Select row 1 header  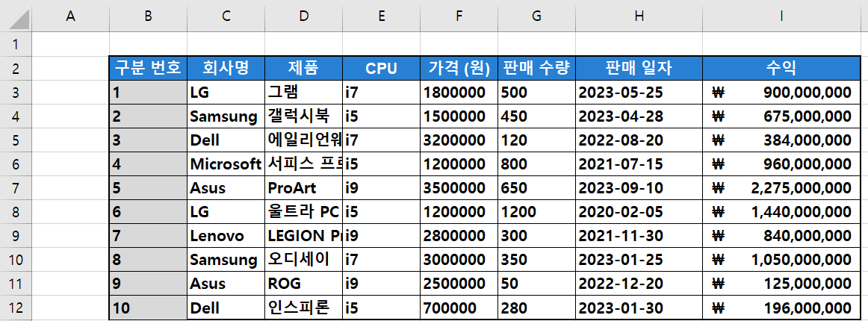pyautogui.click(x=16, y=44)
